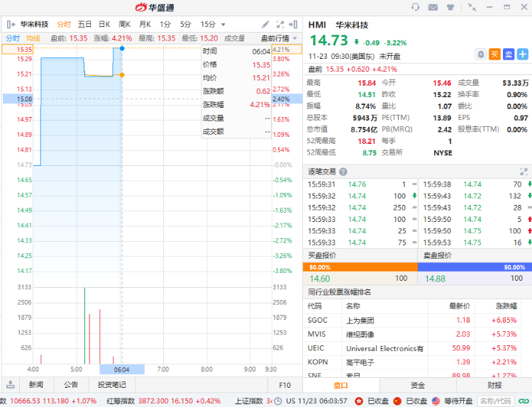Click the price alert bell icon
The image size is (532, 407).
pyautogui.click(x=481, y=54)
